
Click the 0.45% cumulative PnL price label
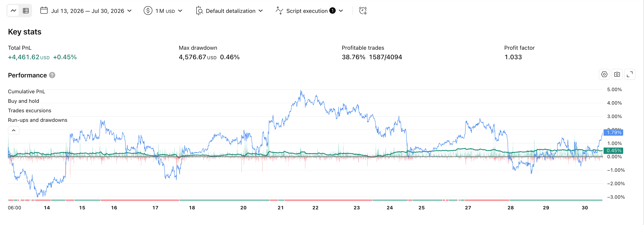[613, 151]
